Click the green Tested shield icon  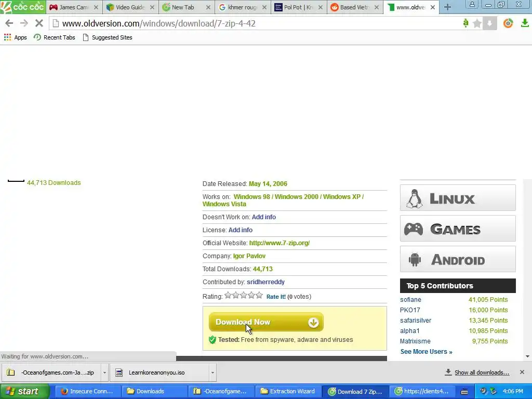pos(212,340)
